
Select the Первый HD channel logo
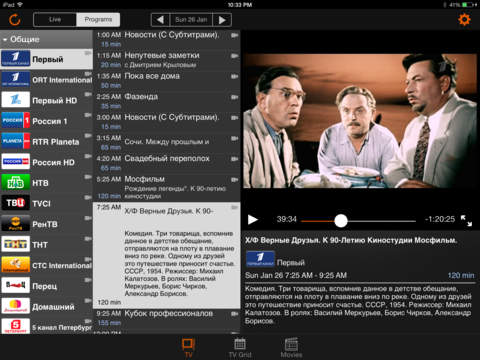[x=16, y=100]
